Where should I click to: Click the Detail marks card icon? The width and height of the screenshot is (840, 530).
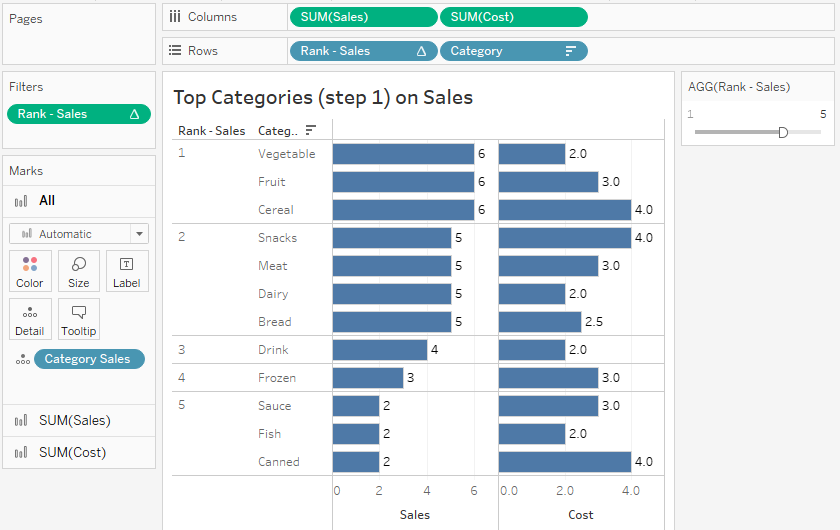[x=30, y=313]
